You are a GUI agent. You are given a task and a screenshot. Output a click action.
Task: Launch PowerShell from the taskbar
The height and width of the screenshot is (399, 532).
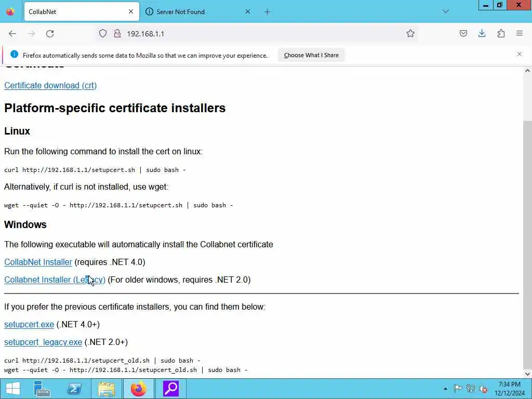(74, 389)
